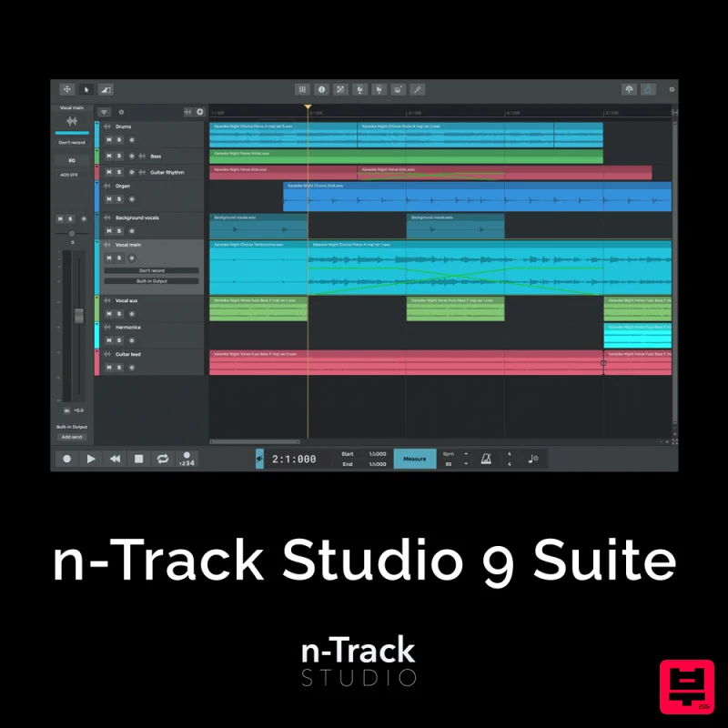
Task: Mute the Drums track
Action: tap(109, 139)
